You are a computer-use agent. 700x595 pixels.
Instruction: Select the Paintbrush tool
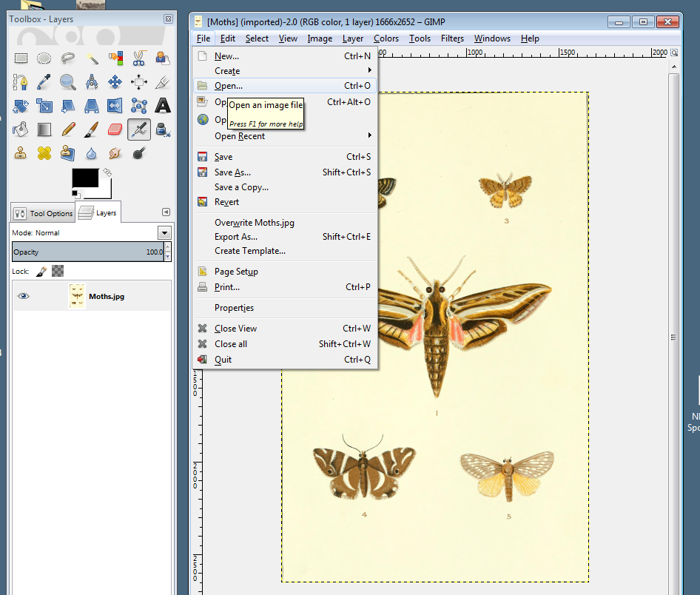tap(91, 130)
